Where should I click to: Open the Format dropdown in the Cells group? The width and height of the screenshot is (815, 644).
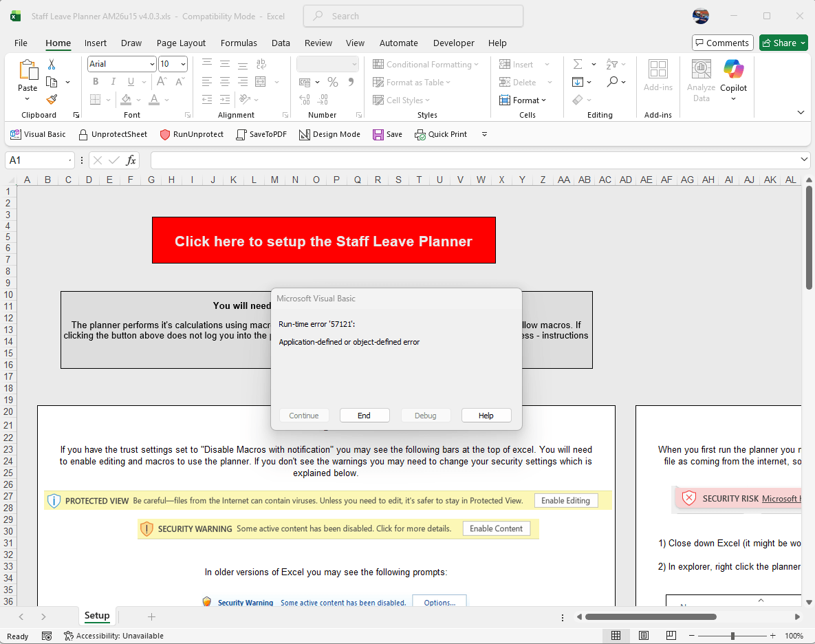525,100
